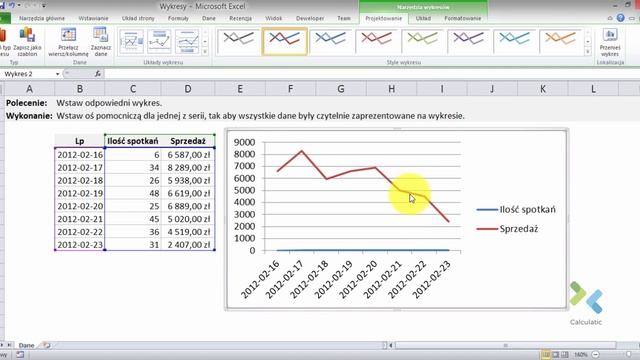The image size is (640, 360).
Task: Open the Widok tab
Action: tap(273, 18)
